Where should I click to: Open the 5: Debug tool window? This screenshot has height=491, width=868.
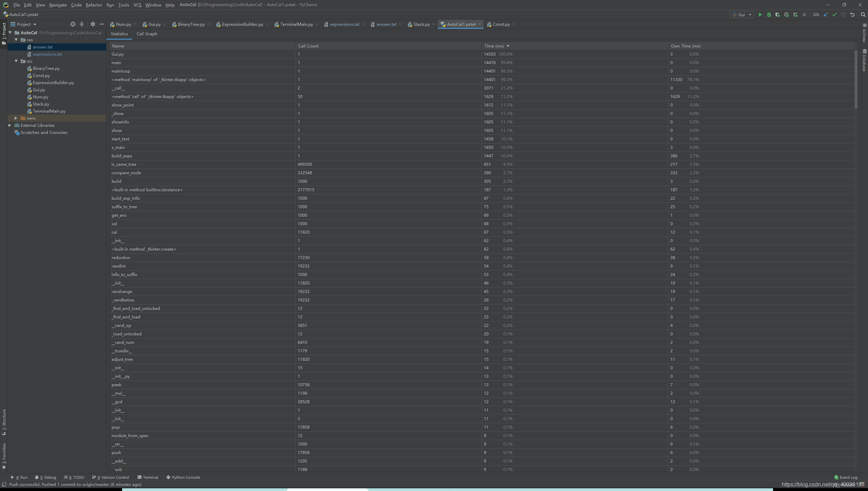46,477
